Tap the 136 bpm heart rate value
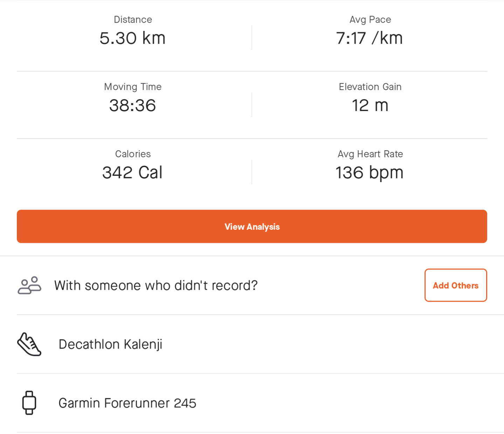 click(x=370, y=173)
